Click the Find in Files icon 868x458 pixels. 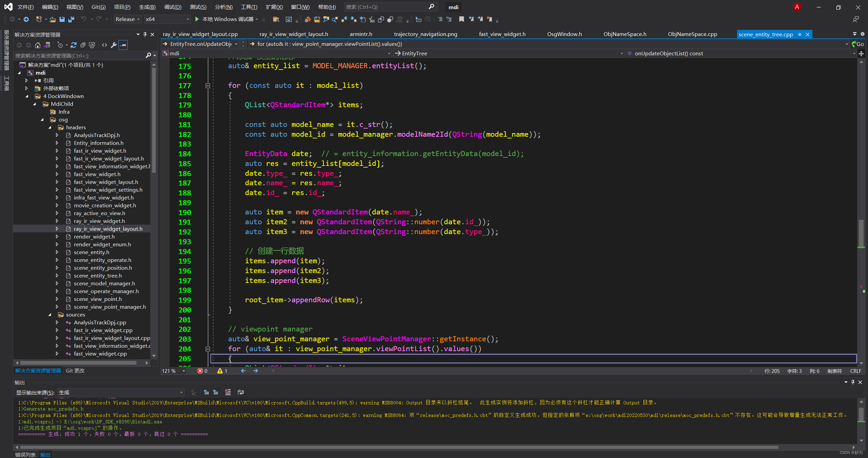click(276, 19)
